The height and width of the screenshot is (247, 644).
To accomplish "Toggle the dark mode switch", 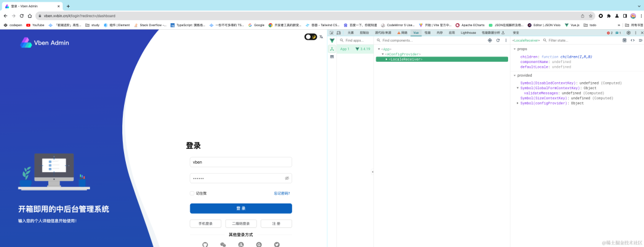I will point(311,37).
